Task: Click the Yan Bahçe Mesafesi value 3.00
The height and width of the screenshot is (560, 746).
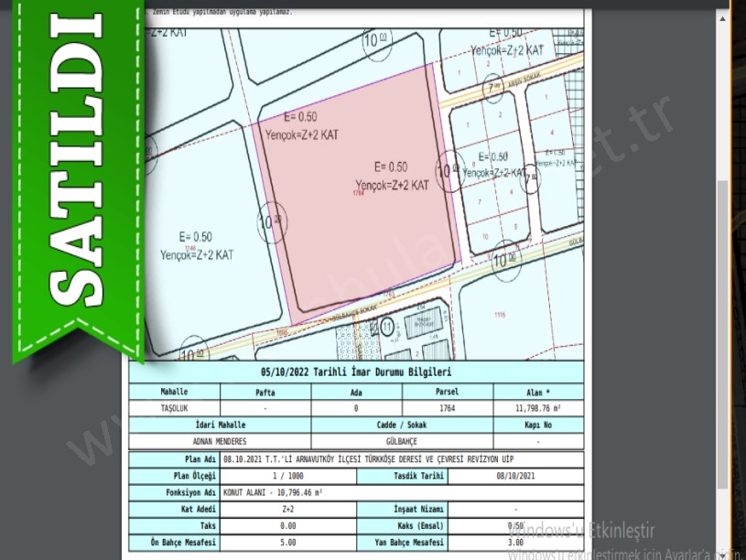Action: click(514, 543)
